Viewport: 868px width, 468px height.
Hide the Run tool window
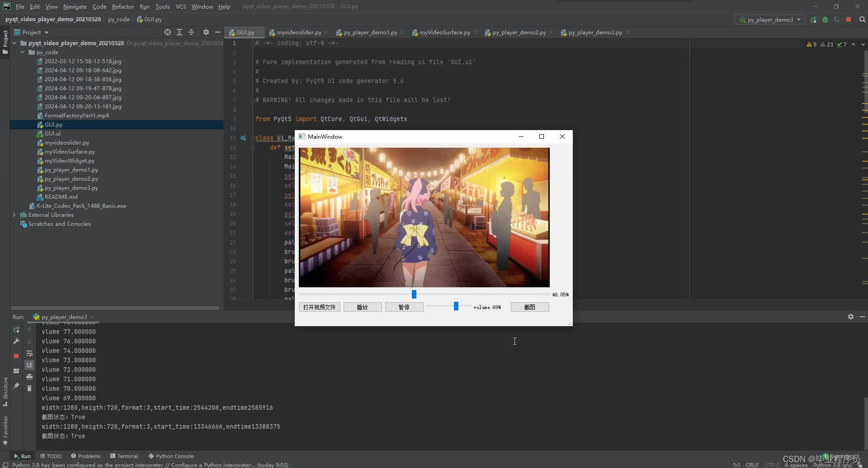pos(863,317)
